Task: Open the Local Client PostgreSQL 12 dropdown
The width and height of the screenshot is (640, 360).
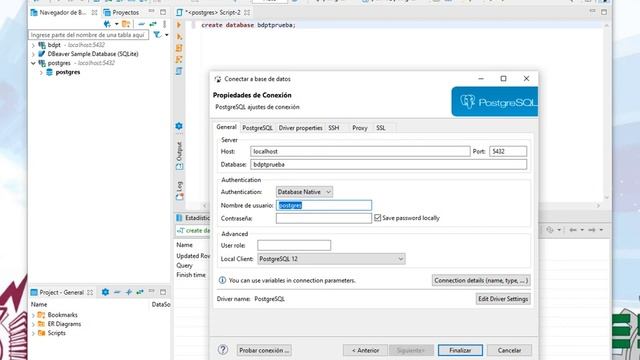Action: (331, 259)
